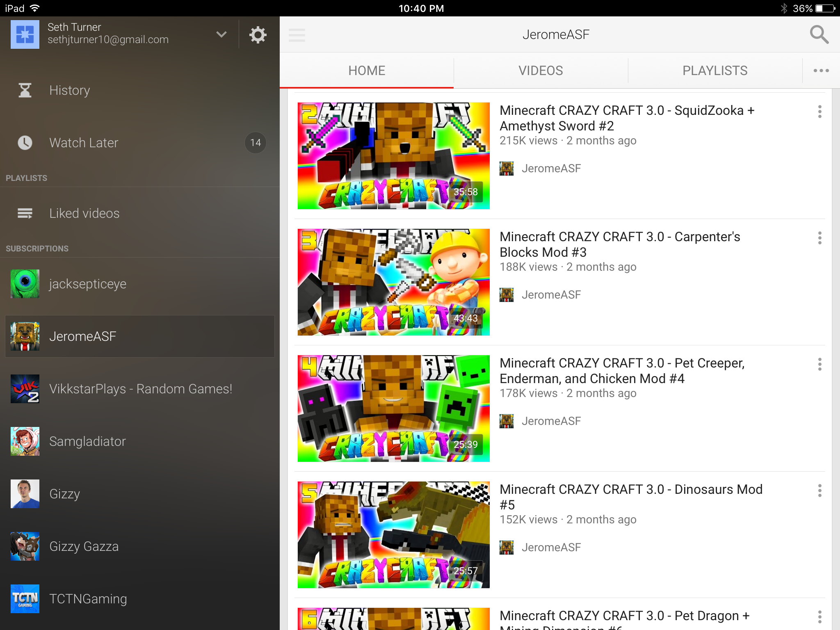The image size is (840, 630).
Task: Play the Carpenter's Blocks Mod #3 thumbnail
Action: click(394, 282)
